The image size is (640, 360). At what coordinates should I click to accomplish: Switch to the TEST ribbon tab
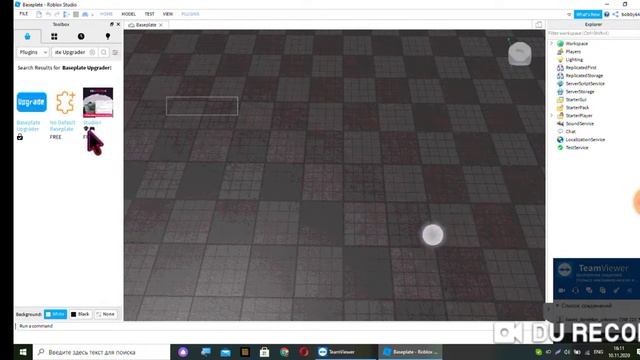coord(149,14)
